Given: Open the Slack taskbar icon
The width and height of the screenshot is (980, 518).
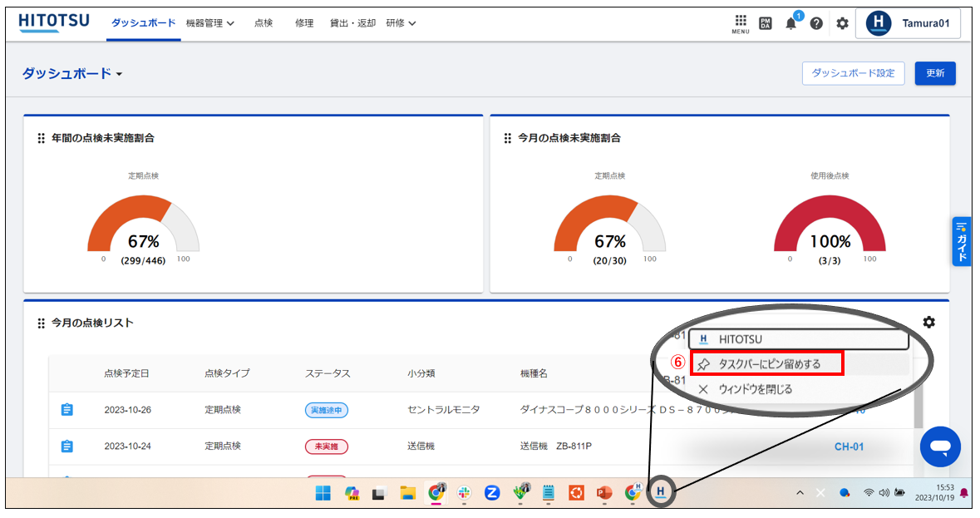Looking at the screenshot, I should point(464,493).
